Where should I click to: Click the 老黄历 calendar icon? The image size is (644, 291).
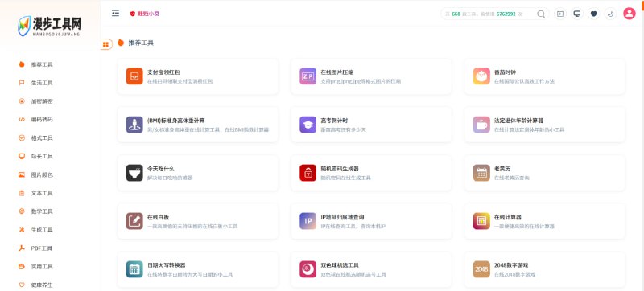(481, 173)
